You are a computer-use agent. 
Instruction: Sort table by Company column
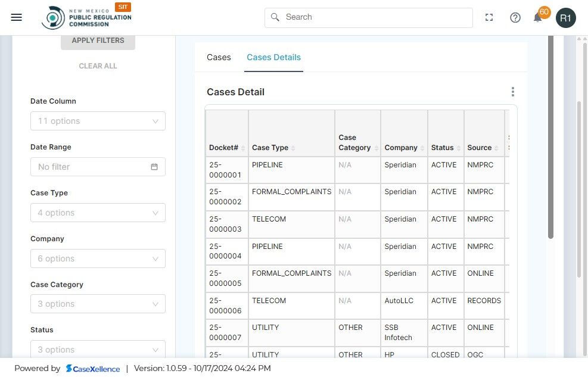pyautogui.click(x=422, y=148)
